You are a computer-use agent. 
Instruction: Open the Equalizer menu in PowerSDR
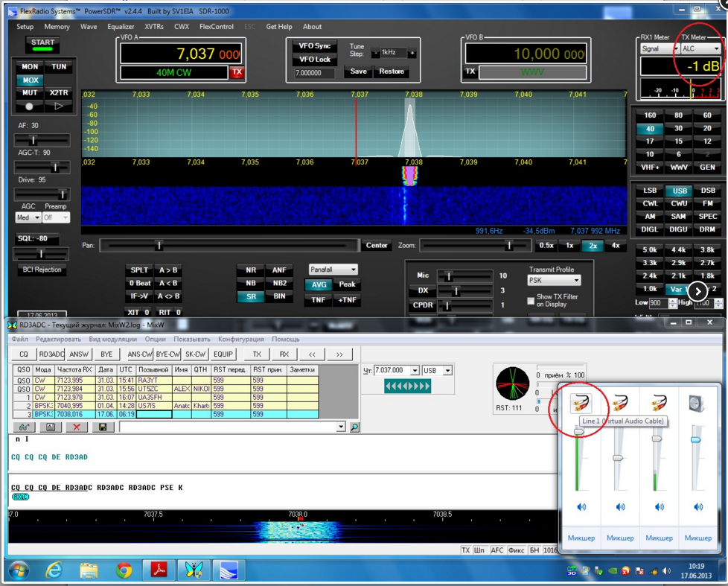pos(121,27)
